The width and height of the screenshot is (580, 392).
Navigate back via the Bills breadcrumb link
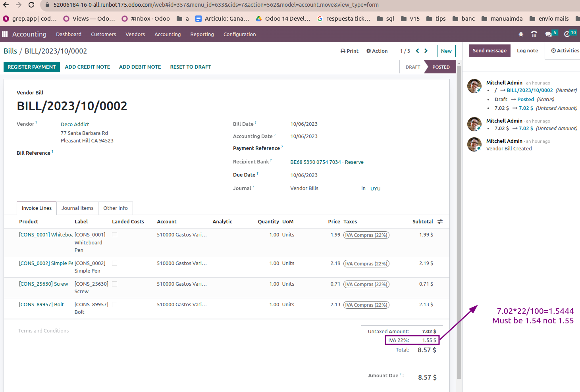pos(10,51)
